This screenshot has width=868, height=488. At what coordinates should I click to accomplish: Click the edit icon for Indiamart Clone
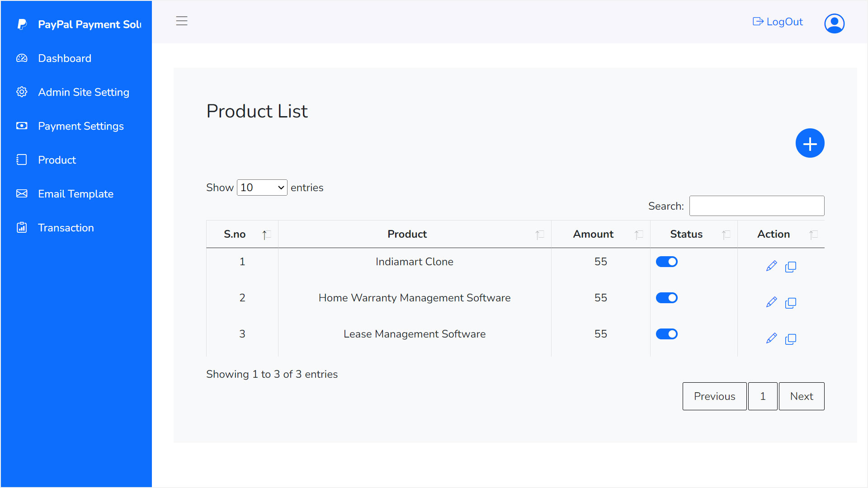771,266
